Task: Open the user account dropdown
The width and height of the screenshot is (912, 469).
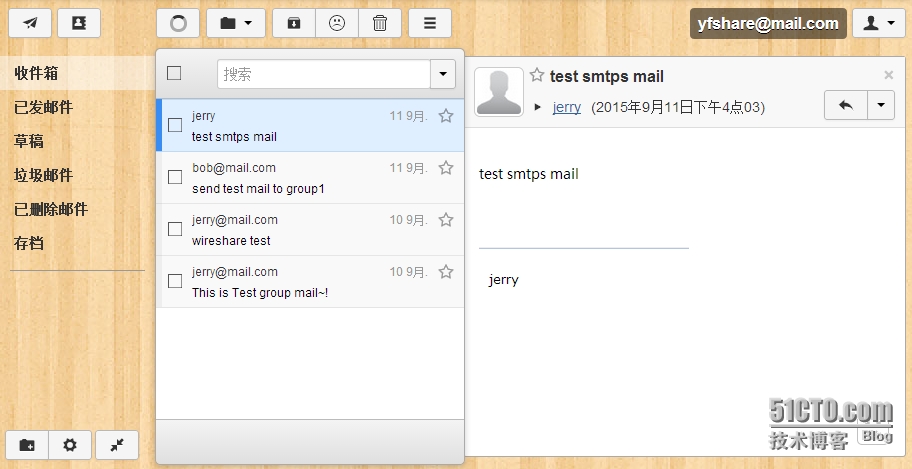Action: click(878, 23)
